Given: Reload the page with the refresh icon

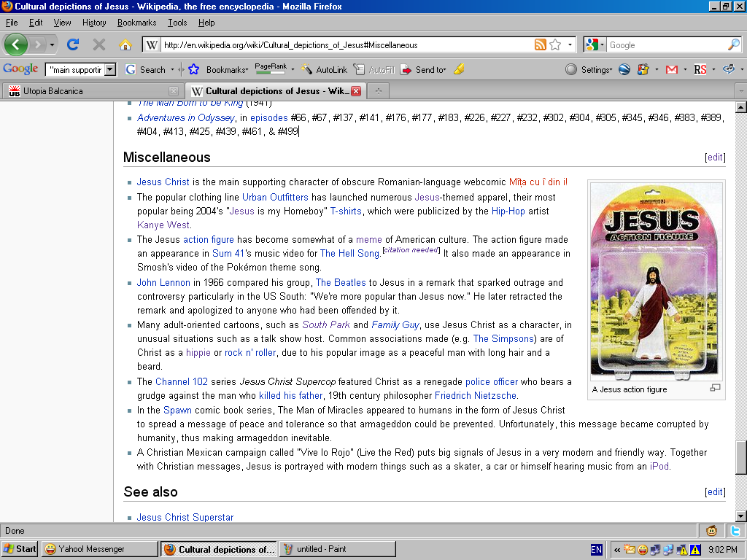Looking at the screenshot, I should 73,44.
